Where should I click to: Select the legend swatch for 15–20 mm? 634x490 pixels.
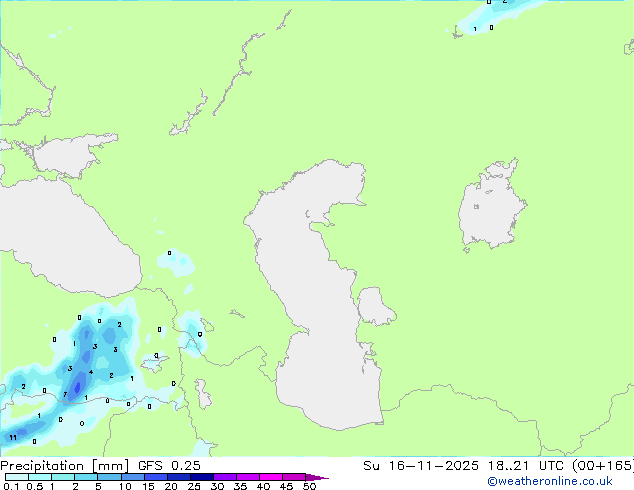pos(156,477)
